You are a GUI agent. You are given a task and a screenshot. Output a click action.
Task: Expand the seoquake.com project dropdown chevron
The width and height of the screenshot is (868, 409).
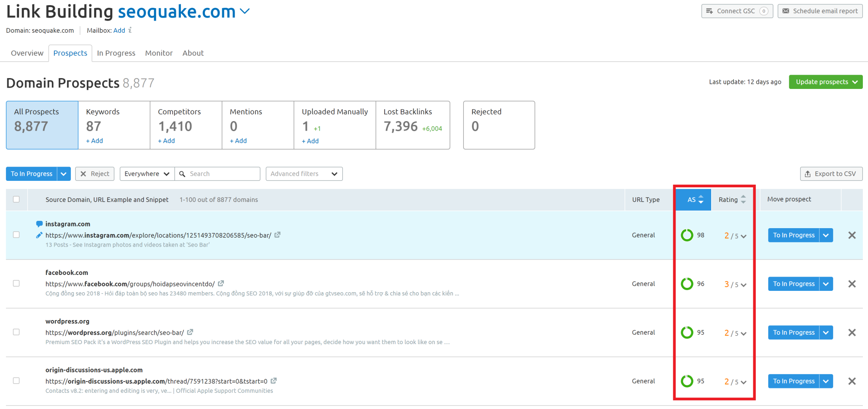coord(245,11)
